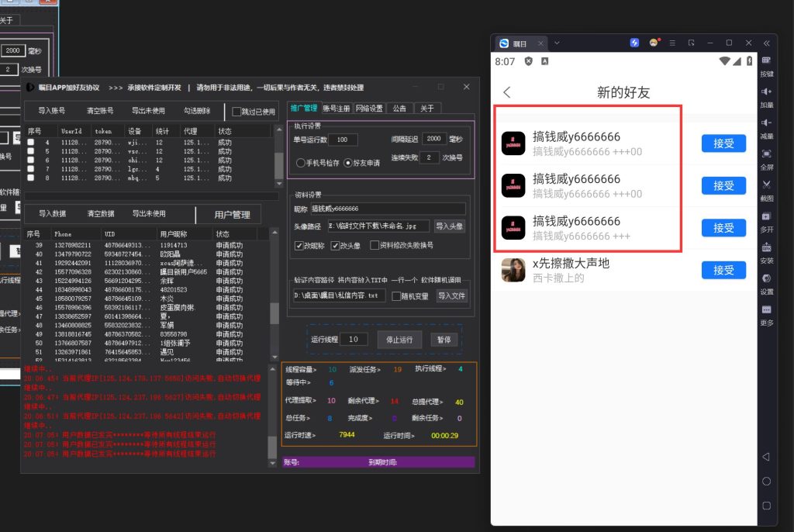Accept the first 搞钱威 friend request

coord(723,143)
